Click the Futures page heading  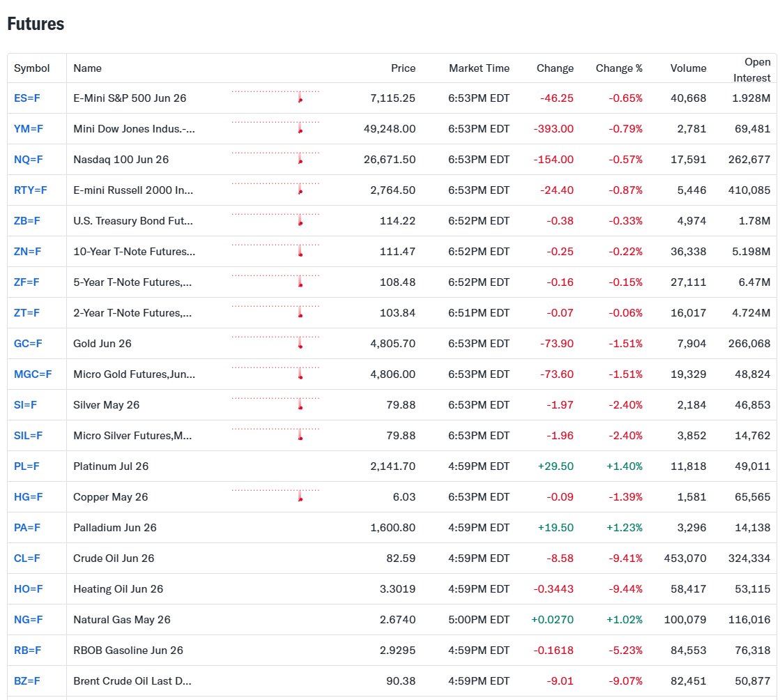coord(36,24)
